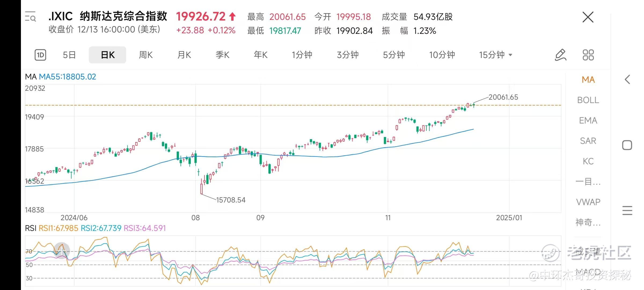Enable the BOLL indicator
Screen dimensions: 644x290
point(588,100)
